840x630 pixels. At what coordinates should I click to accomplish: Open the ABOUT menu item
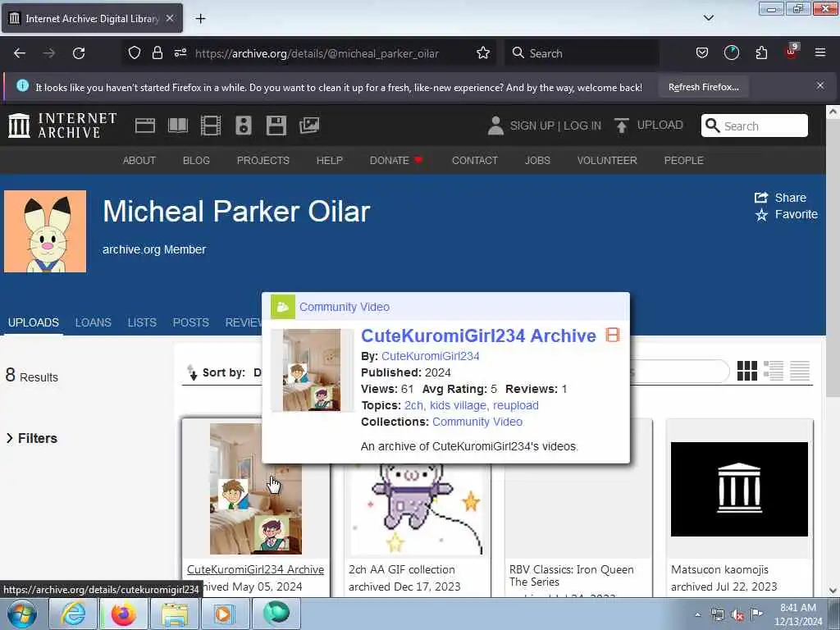click(x=139, y=160)
